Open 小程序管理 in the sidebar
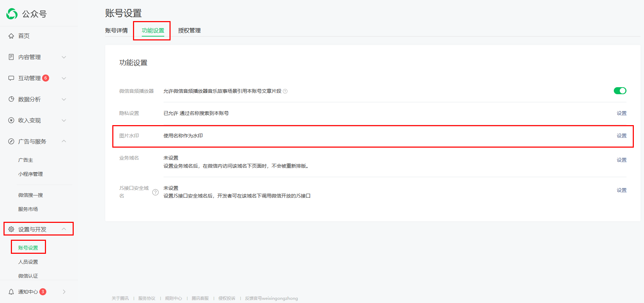 point(31,174)
